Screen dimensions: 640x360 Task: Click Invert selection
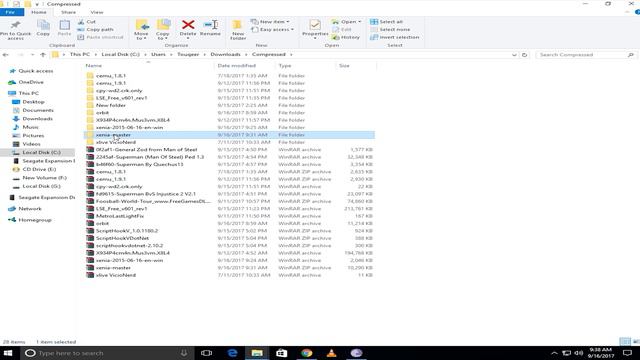coord(394,37)
